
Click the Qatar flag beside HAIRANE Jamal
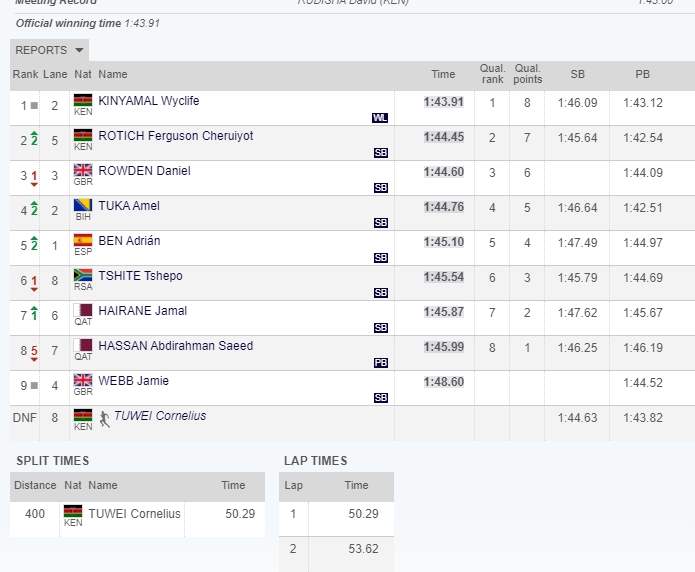[83, 310]
